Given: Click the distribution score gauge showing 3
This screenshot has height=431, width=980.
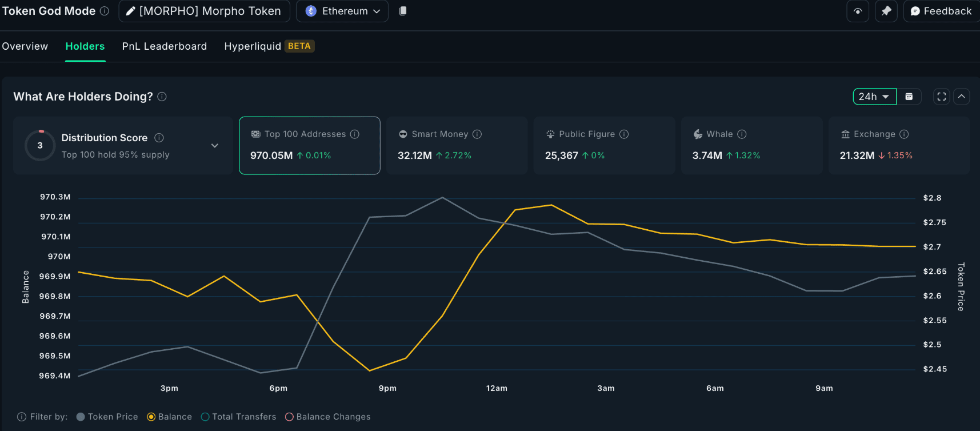Looking at the screenshot, I should tap(40, 145).
